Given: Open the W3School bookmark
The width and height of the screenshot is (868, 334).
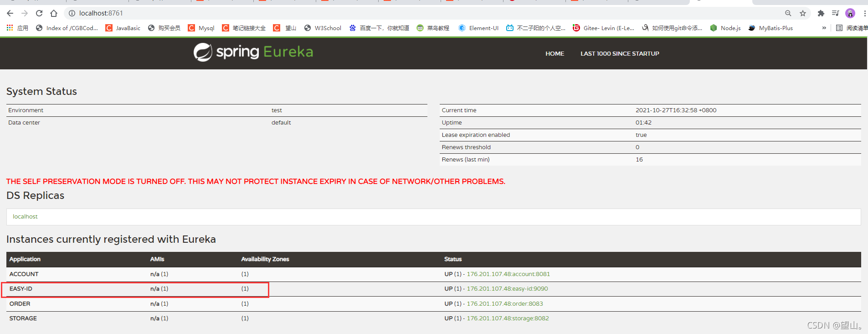Looking at the screenshot, I should tap(323, 28).
